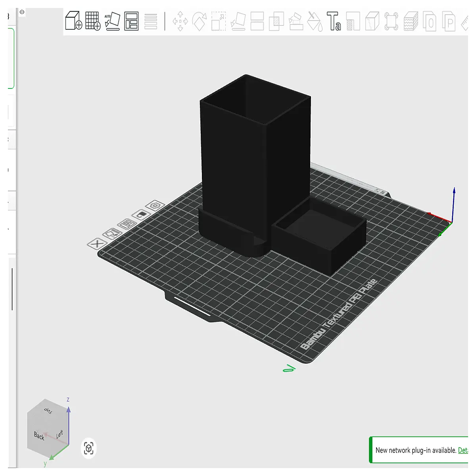Click the frame icon with round corners
476x476 pixels.
pyautogui.click(x=391, y=21)
